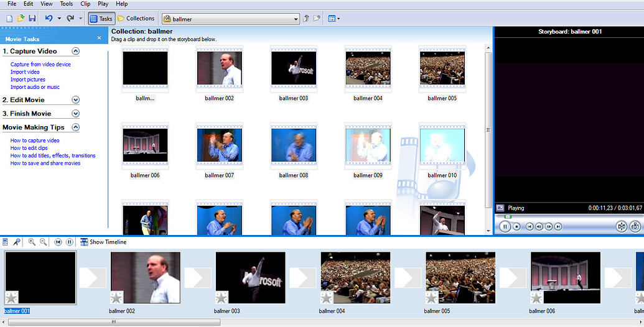644x327 pixels.
Task: Click the storyboard horizontal scrollbar thumb
Action: (114, 323)
